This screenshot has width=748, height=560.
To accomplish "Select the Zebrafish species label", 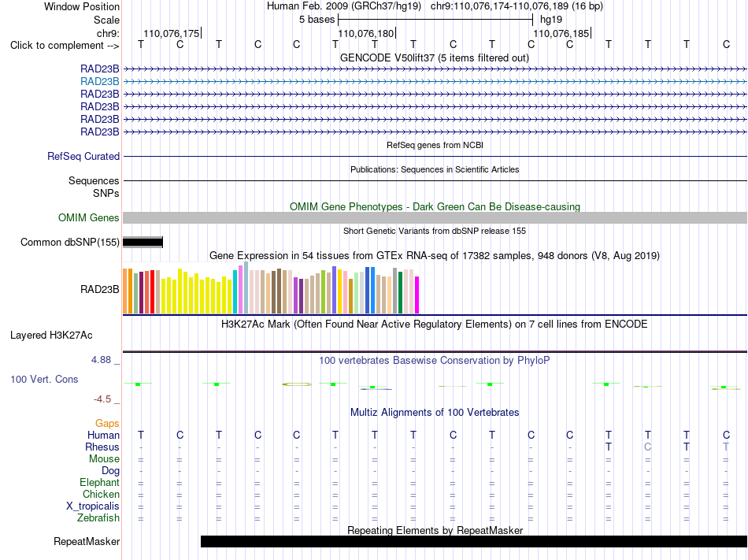I will [x=98, y=517].
